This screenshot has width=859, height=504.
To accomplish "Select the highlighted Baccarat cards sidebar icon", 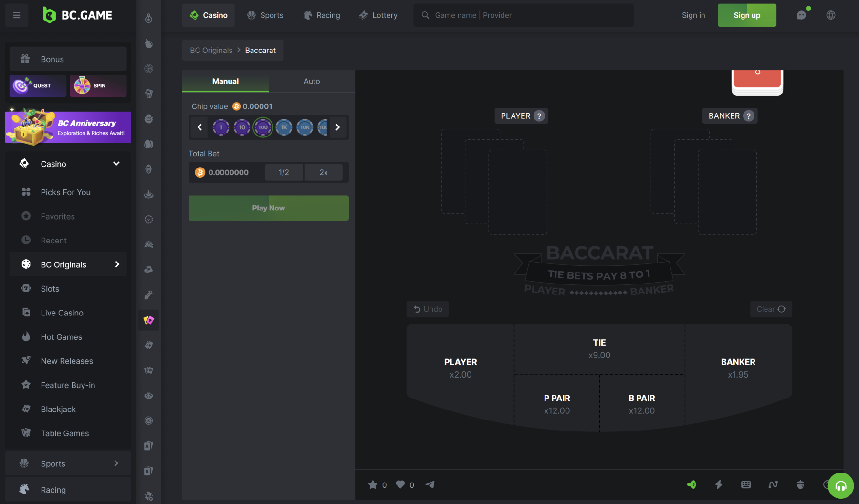I will click(149, 320).
